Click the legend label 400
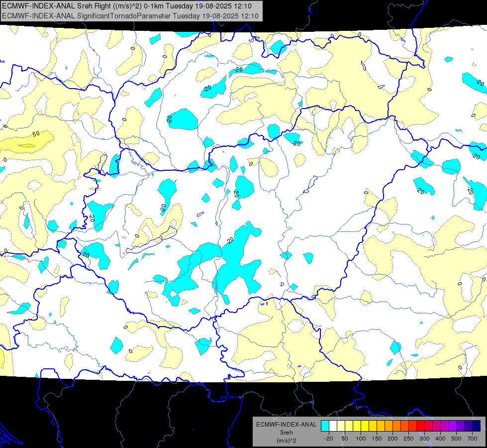 (x=440, y=439)
